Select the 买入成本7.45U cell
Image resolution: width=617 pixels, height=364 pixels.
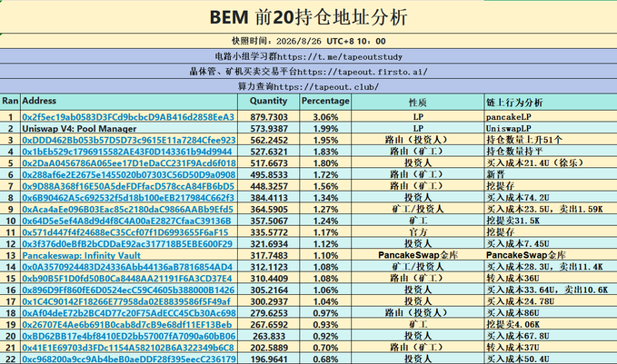(x=551, y=243)
